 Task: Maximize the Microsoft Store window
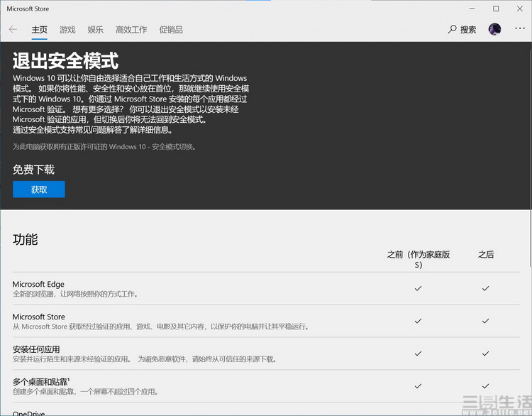coord(496,9)
